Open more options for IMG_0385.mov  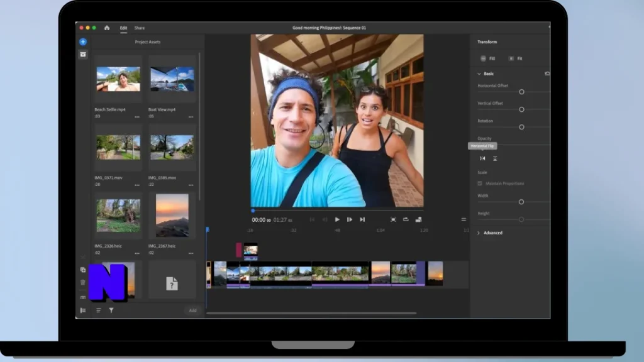click(191, 185)
